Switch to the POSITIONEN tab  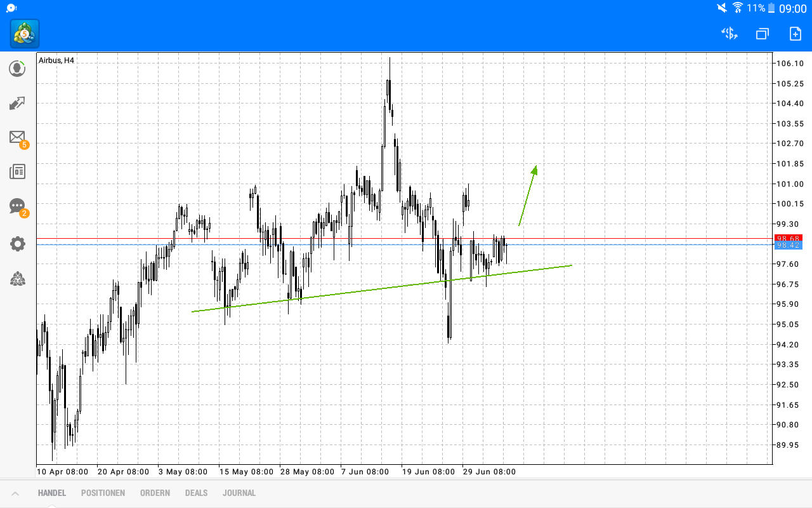pos(103,493)
